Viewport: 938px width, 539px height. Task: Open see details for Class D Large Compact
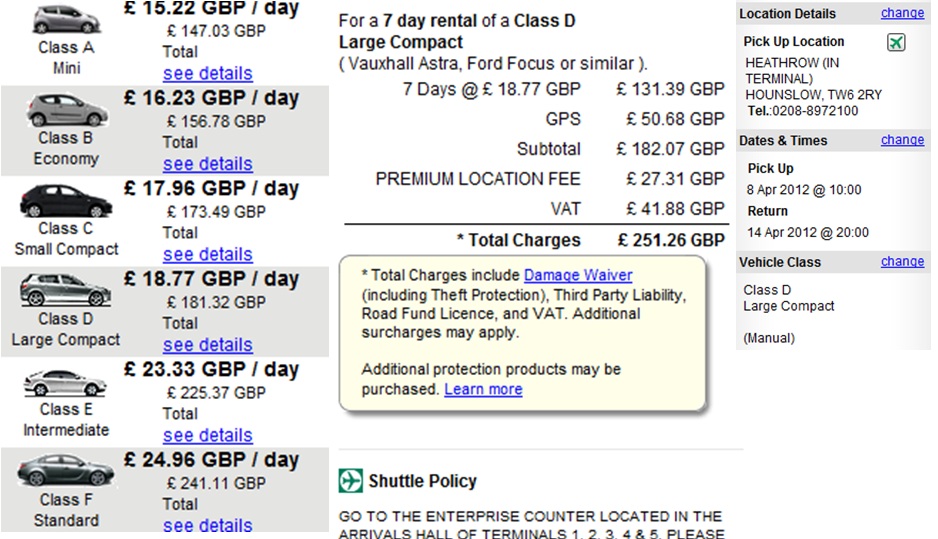(208, 345)
